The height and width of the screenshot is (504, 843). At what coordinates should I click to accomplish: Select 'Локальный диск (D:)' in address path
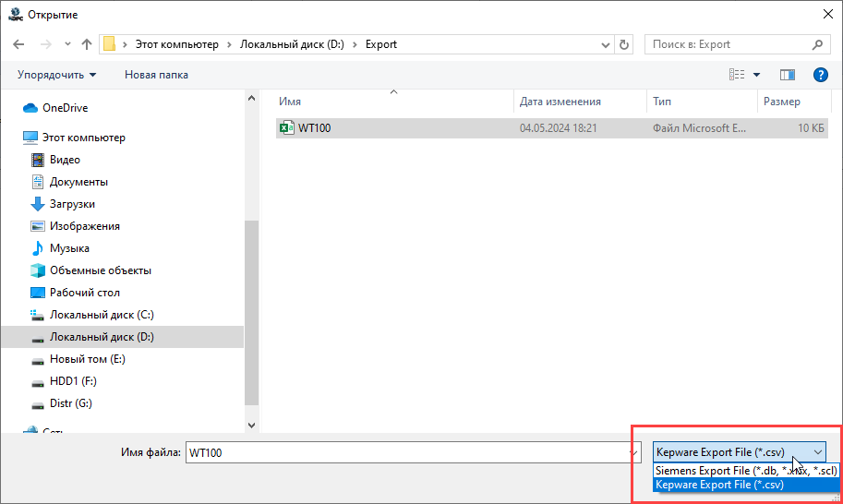[x=292, y=44]
